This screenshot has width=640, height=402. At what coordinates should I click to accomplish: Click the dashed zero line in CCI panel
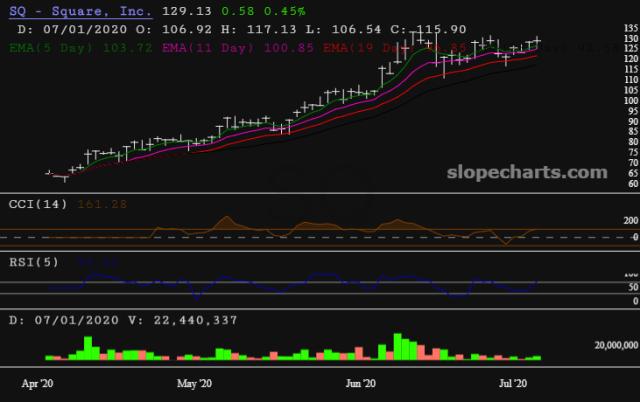pos(300,236)
